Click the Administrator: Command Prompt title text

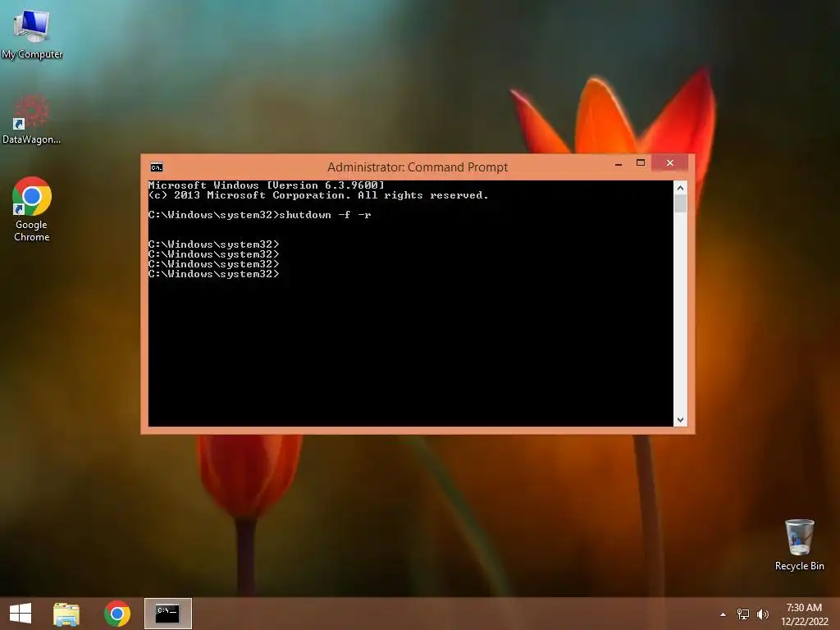tap(418, 167)
